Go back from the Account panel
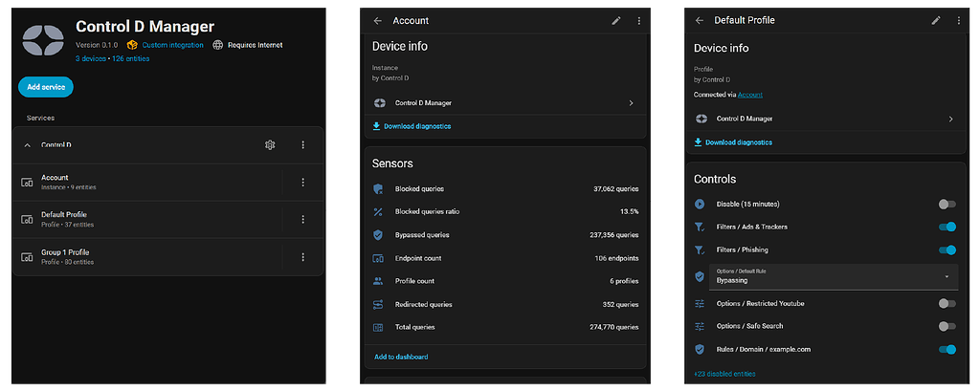980x391 pixels. tap(377, 21)
